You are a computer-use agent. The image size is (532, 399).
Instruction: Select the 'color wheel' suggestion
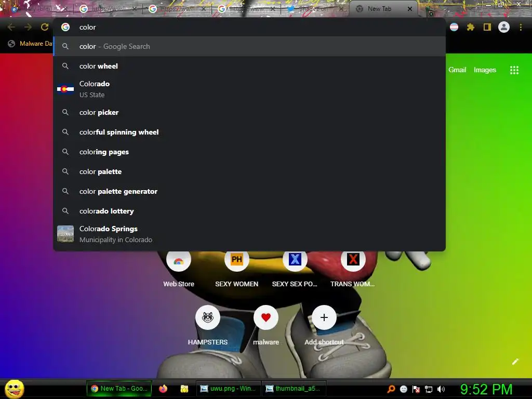(249, 66)
